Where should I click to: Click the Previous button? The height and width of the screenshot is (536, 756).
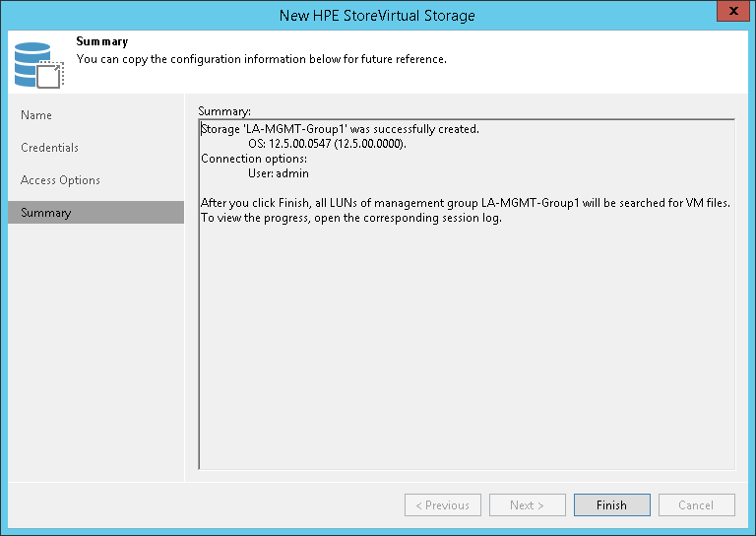click(x=443, y=504)
